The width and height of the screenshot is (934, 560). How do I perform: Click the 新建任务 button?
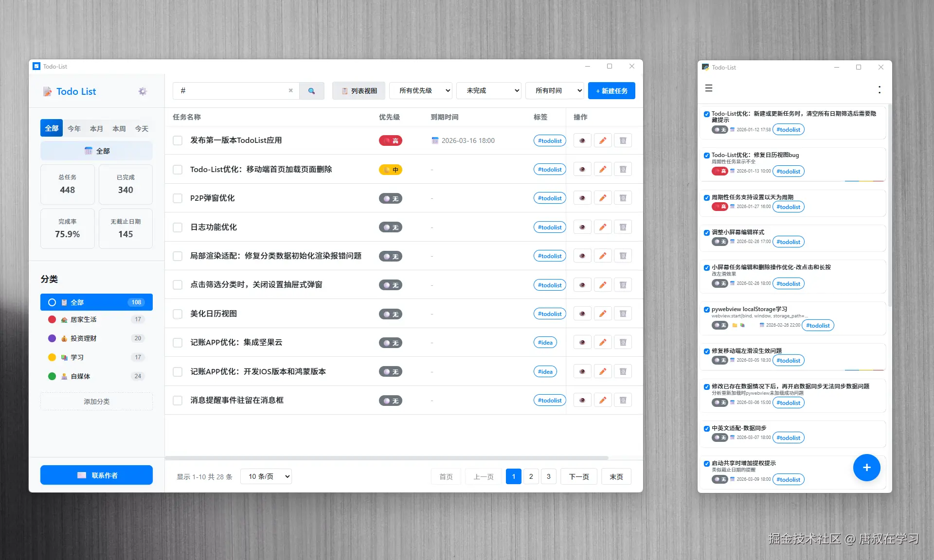click(611, 91)
